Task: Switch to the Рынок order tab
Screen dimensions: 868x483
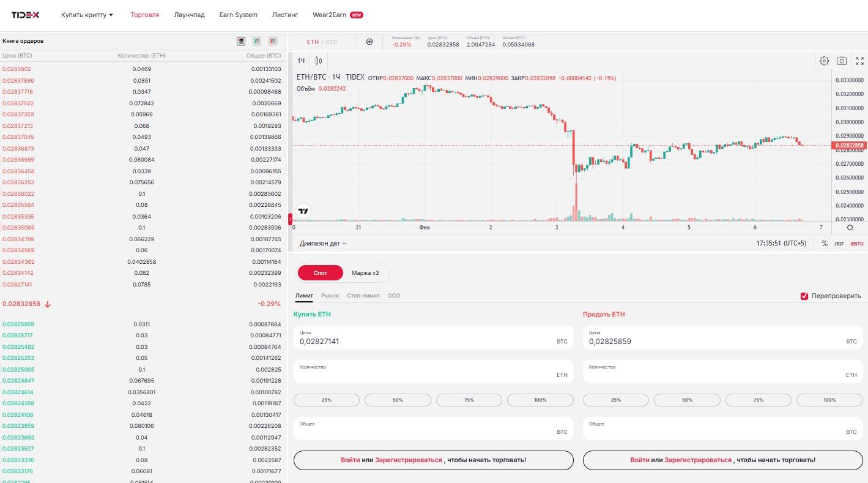Action: (x=330, y=296)
